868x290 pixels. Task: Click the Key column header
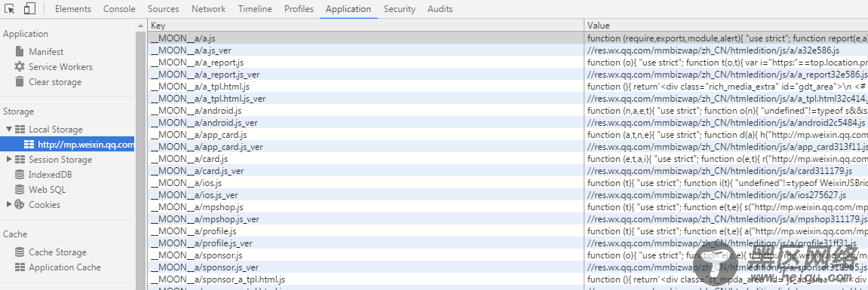click(x=366, y=26)
